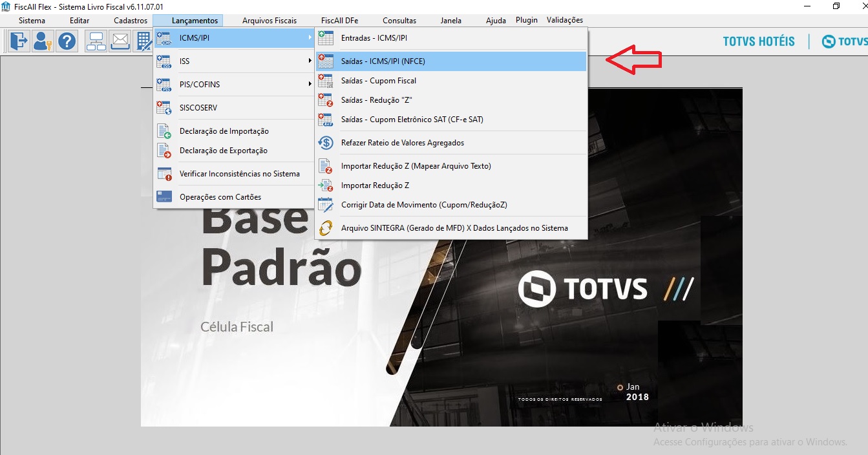Click the ICMS/IPI menu entry icon
Screen dimensions: 868x455
(164, 38)
